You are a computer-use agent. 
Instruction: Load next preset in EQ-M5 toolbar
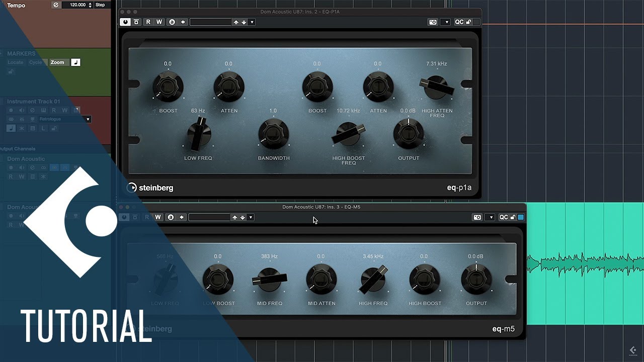243,217
